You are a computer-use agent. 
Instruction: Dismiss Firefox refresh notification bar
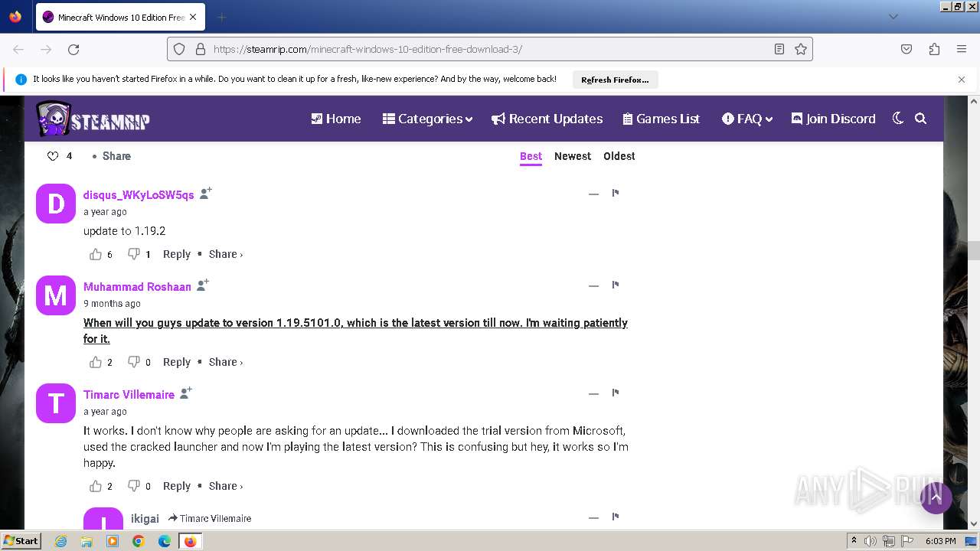pyautogui.click(x=962, y=80)
